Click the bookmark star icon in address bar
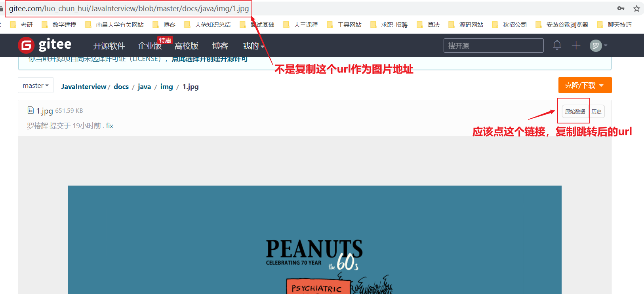The width and height of the screenshot is (644, 294). (636, 8)
